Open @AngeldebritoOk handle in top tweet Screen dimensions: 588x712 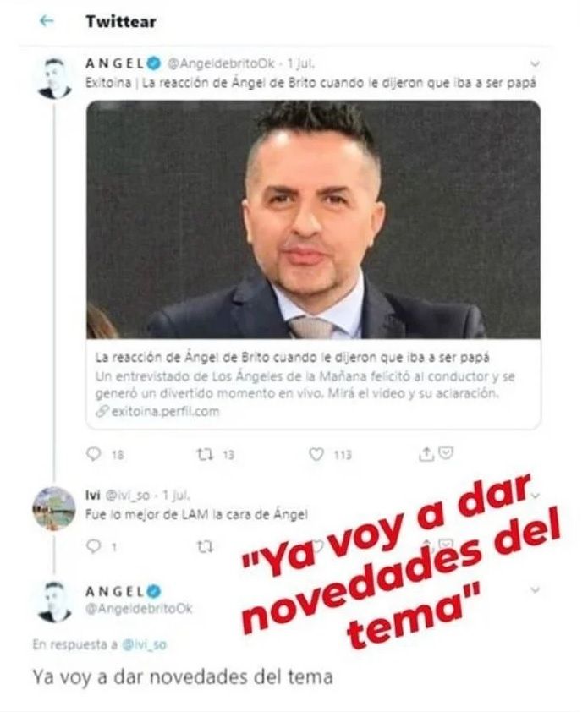click(222, 63)
